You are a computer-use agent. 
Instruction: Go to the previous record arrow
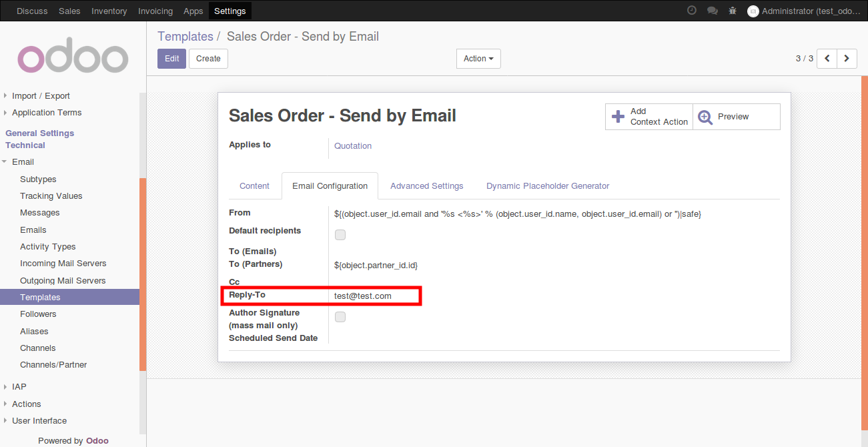pyautogui.click(x=827, y=59)
